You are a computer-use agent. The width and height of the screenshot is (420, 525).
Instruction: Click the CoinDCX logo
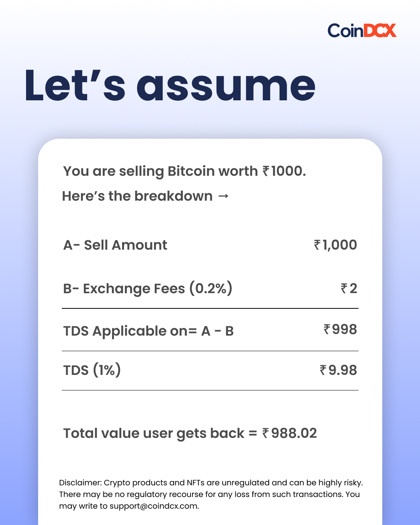click(362, 30)
